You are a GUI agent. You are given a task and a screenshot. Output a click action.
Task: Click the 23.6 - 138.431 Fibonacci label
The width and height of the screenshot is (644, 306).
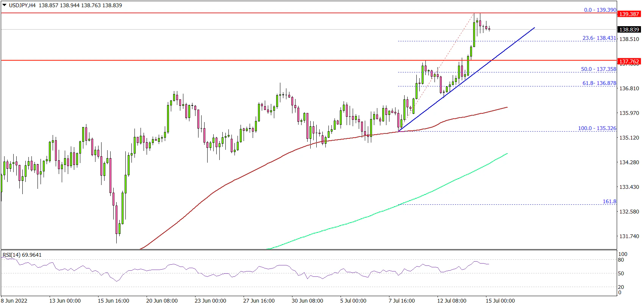pyautogui.click(x=599, y=38)
